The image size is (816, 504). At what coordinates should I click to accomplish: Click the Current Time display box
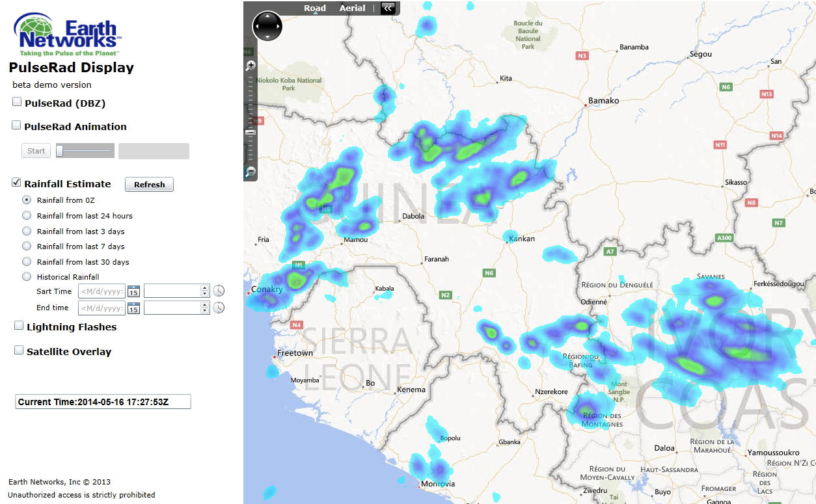click(103, 402)
